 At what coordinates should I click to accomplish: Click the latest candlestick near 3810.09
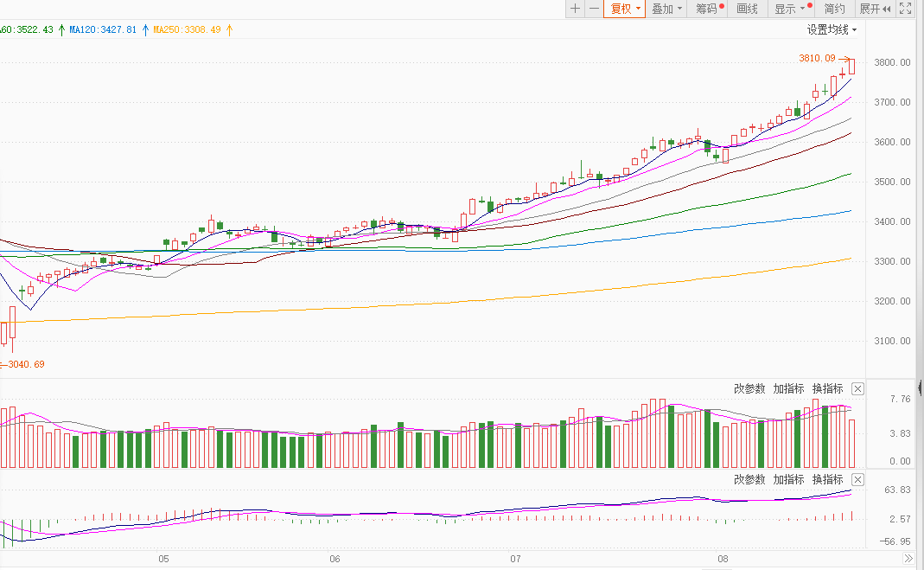pyautogui.click(x=851, y=66)
